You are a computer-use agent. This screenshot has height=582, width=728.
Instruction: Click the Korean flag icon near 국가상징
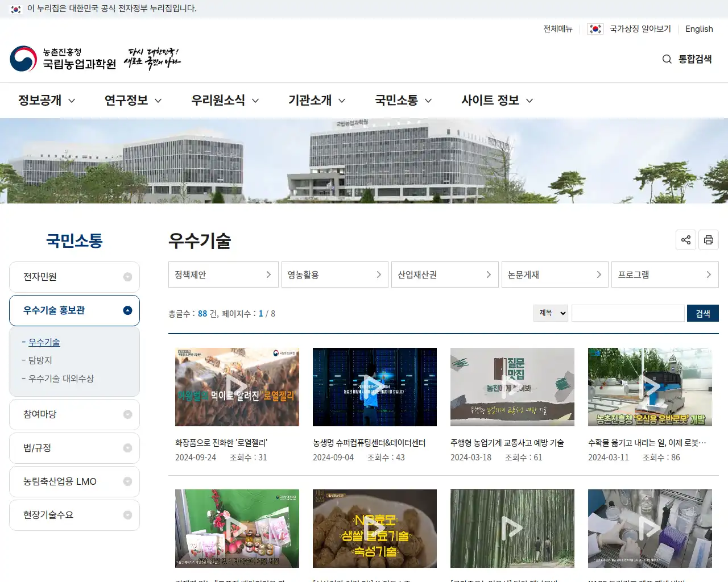595,29
